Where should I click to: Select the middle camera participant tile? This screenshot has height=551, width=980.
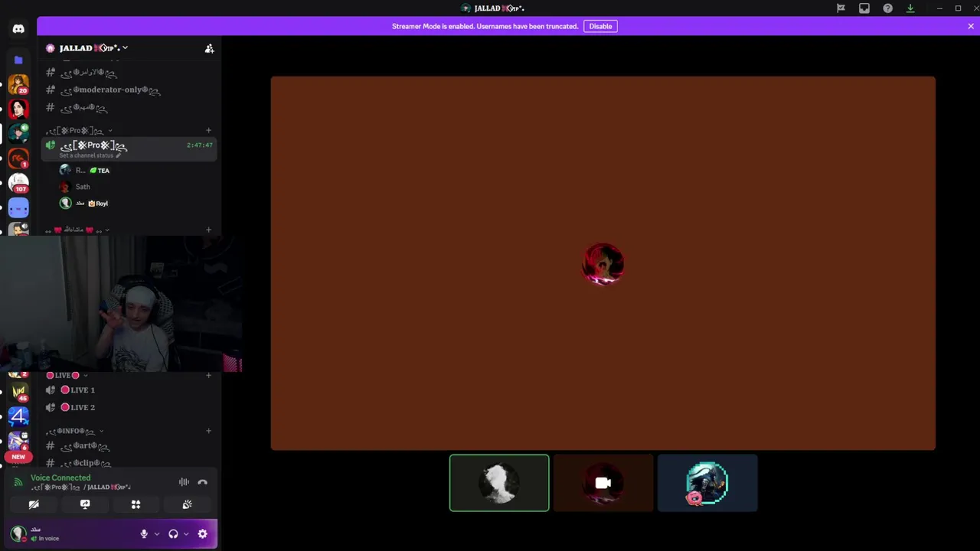coord(603,483)
